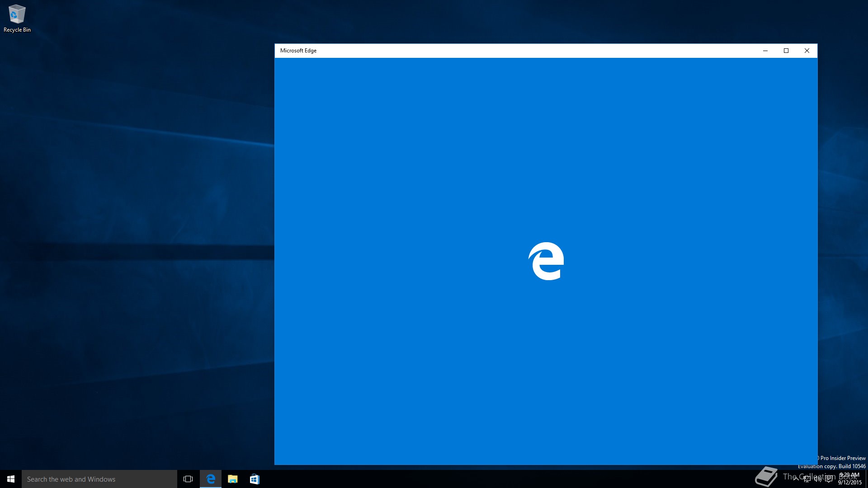The width and height of the screenshot is (868, 488).
Task: Open the network status tray icon
Action: click(807, 479)
